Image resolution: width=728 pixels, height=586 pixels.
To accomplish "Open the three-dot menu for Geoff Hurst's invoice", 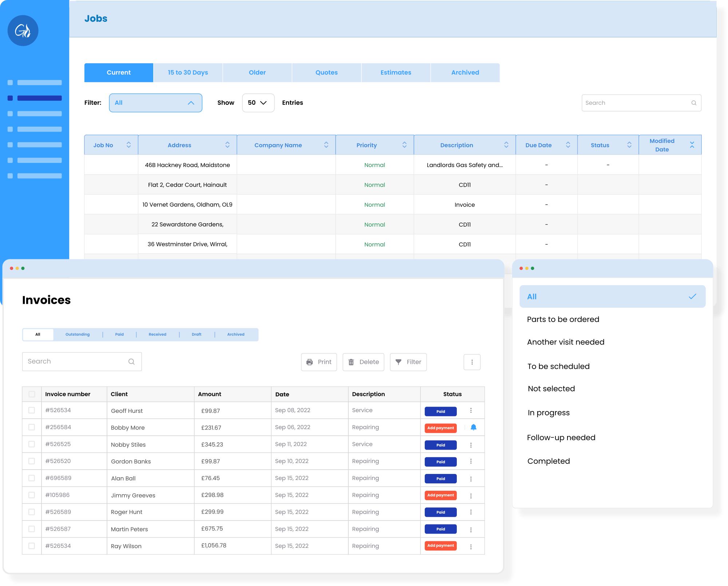I will pyautogui.click(x=471, y=411).
